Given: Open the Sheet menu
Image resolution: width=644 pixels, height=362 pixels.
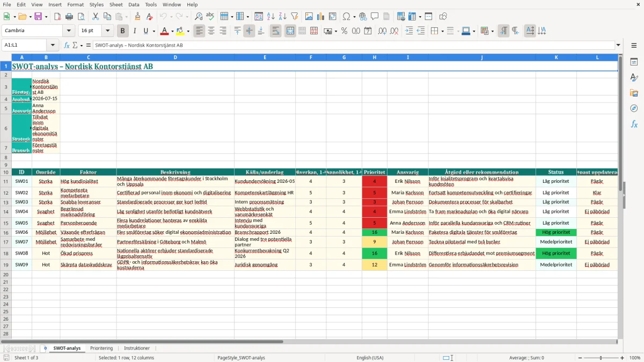Looking at the screenshot, I should pos(116,4).
